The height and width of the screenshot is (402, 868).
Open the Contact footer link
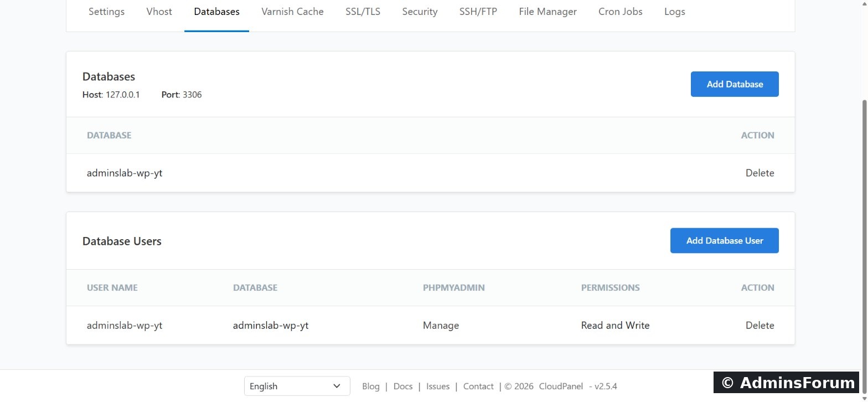[478, 386]
